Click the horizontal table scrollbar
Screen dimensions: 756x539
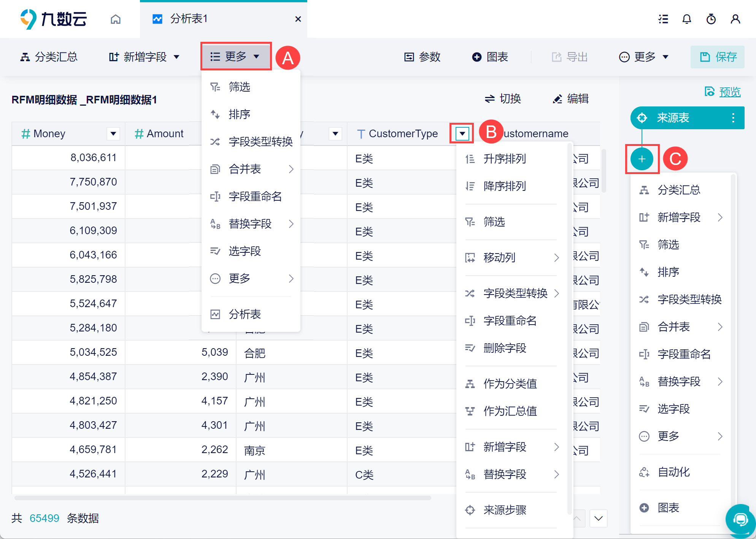pyautogui.click(x=222, y=498)
